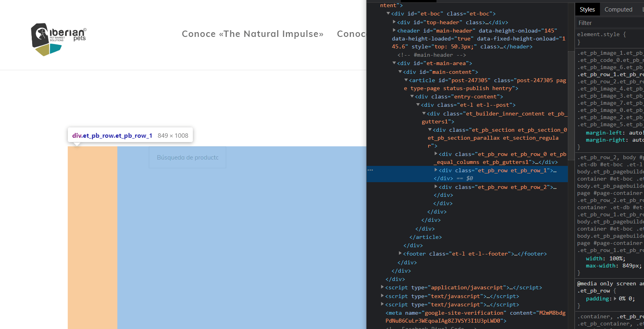Expand the et_pb_row_0 div node

[436, 154]
